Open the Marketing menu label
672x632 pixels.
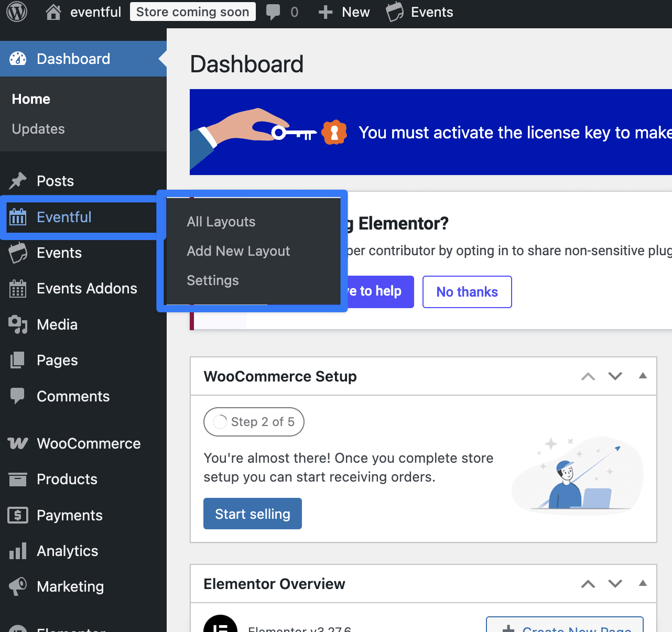(70, 586)
